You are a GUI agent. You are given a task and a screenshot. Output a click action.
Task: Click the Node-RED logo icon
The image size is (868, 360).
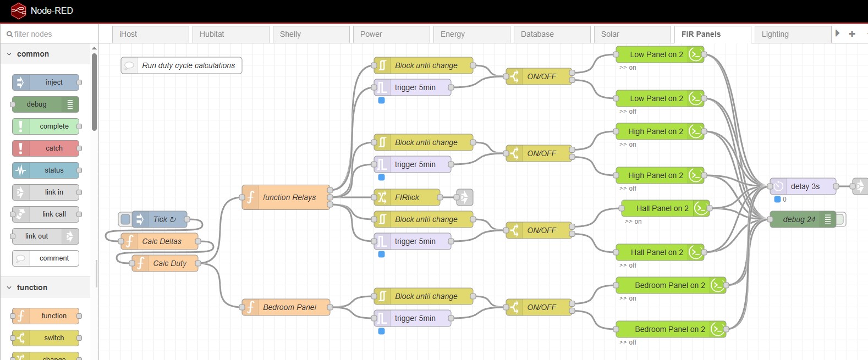click(x=19, y=11)
